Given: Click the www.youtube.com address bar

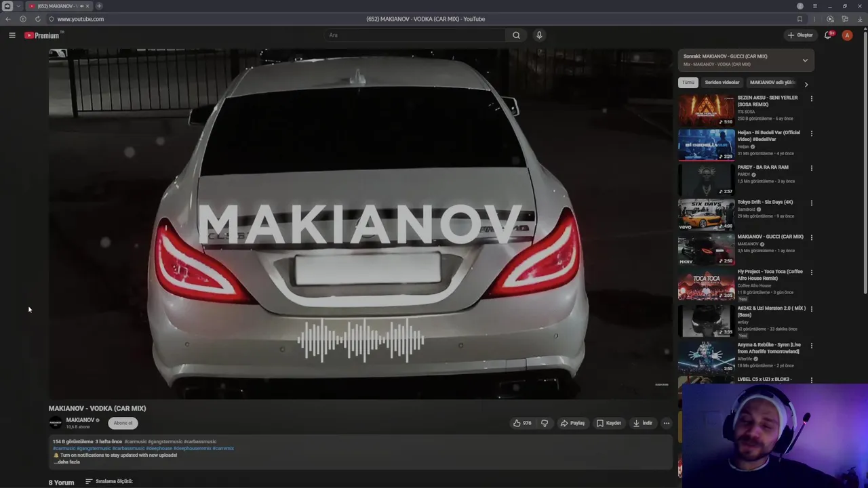Looking at the screenshot, I should pos(81,19).
